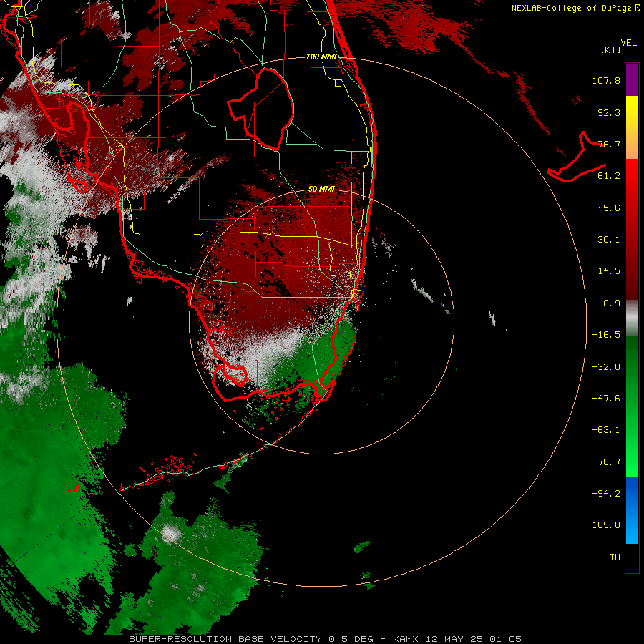Click the Super-Resolution Base Velocity caption
The image size is (644, 644).
point(325,639)
